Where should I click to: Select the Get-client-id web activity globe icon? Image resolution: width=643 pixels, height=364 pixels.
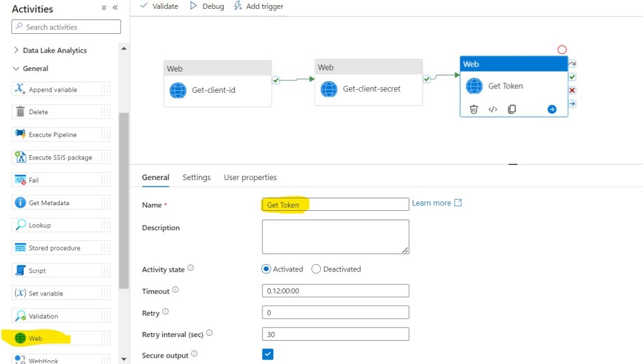tap(178, 90)
